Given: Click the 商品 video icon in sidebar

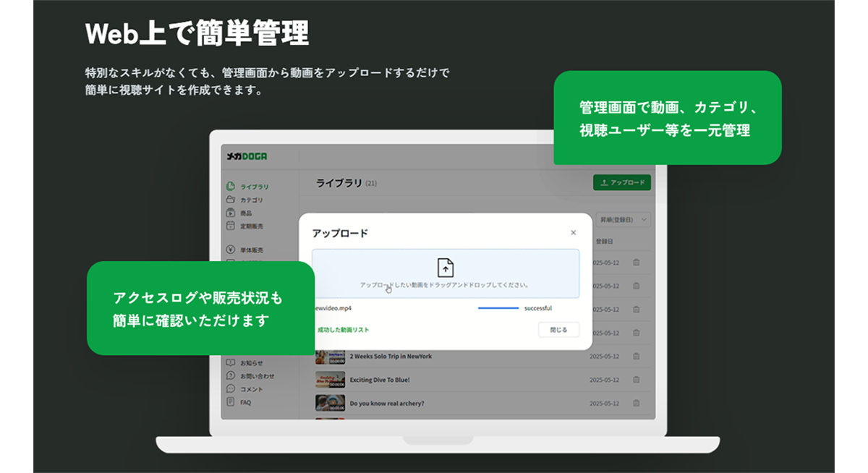Looking at the screenshot, I should pyautogui.click(x=230, y=213).
